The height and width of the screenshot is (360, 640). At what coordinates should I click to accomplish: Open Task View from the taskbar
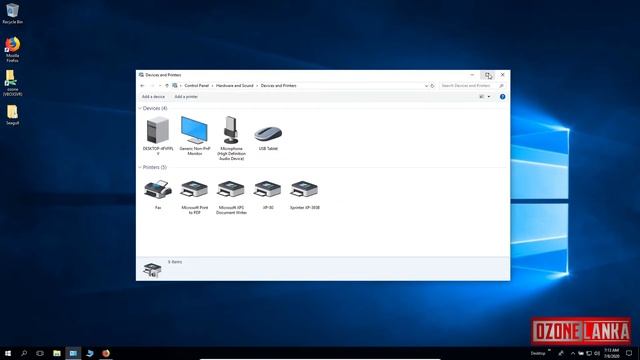[x=40, y=353]
